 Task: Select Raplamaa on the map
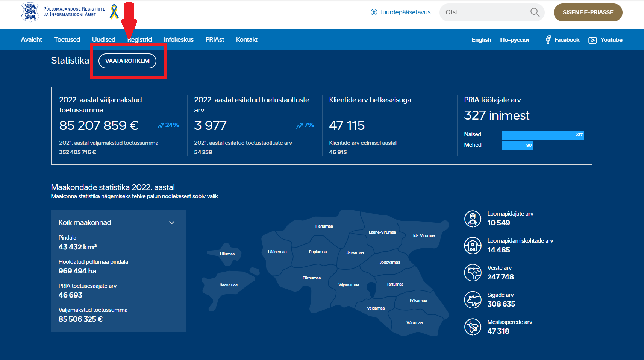point(318,252)
